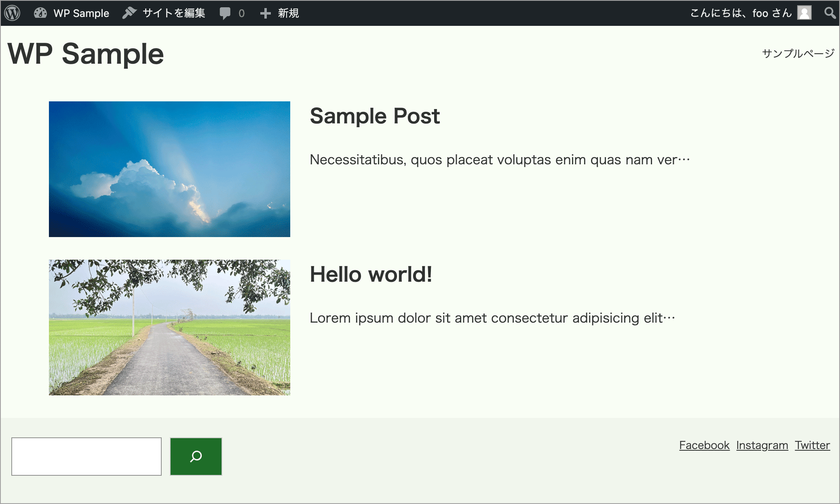Click the plus icon for new content

click(265, 13)
